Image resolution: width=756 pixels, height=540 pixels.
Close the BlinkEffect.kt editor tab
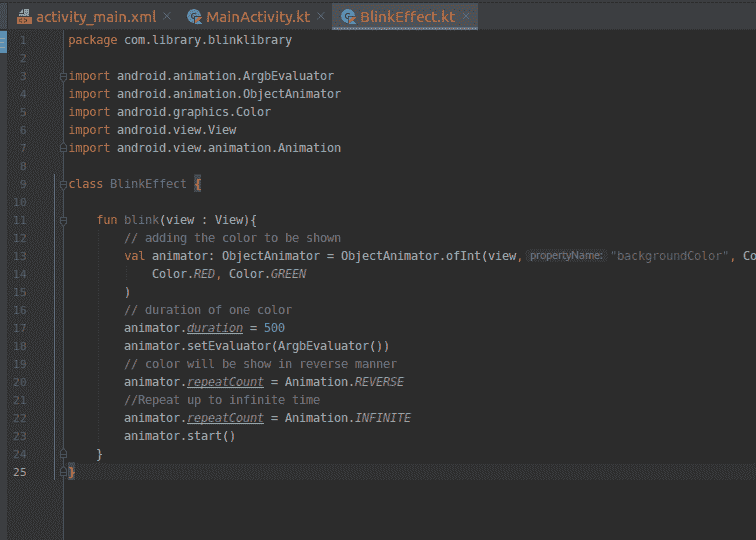[467, 18]
